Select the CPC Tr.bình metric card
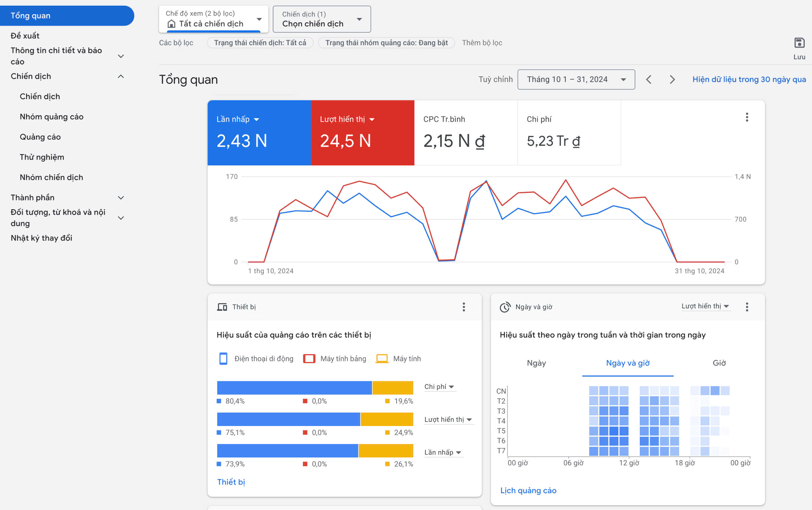Image resolution: width=812 pixels, height=510 pixels. coord(466,133)
